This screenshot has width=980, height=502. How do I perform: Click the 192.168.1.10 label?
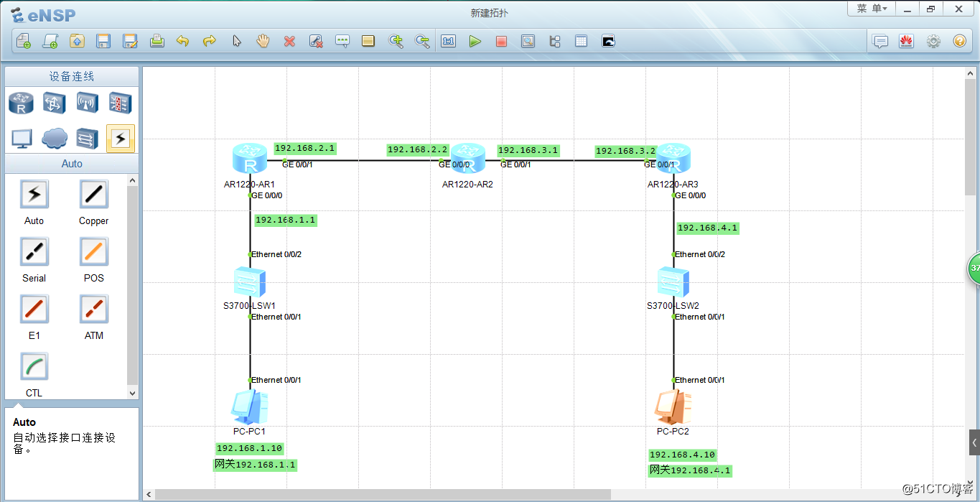coord(250,448)
